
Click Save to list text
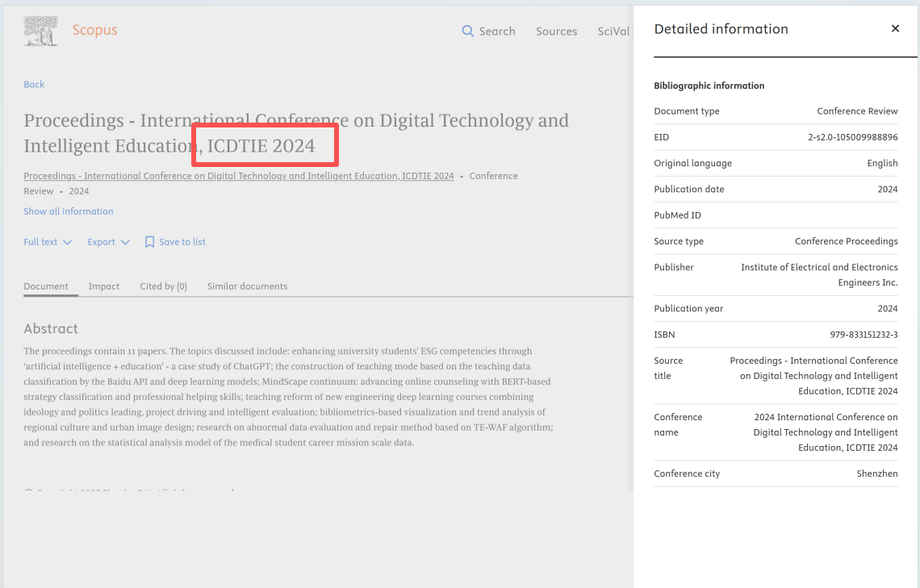click(182, 242)
